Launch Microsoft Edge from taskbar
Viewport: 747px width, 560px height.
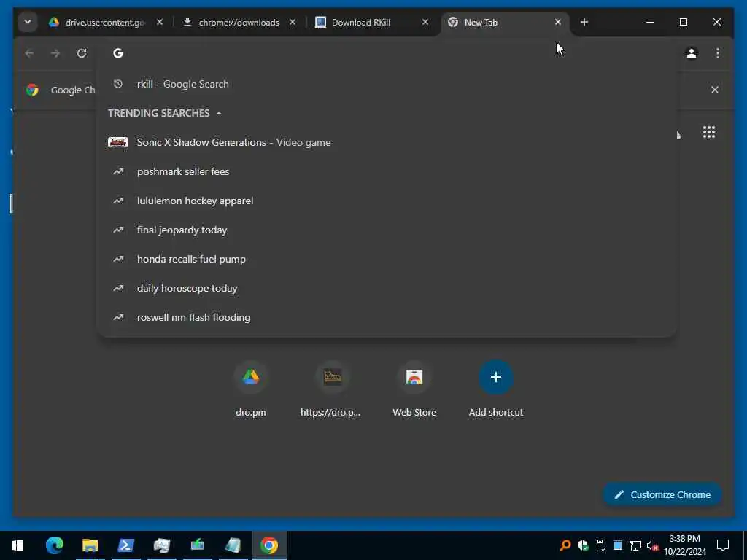click(x=54, y=545)
